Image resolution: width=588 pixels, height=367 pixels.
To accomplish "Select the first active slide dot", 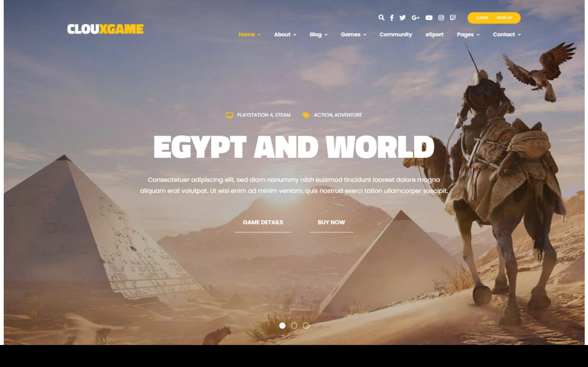I will [282, 325].
